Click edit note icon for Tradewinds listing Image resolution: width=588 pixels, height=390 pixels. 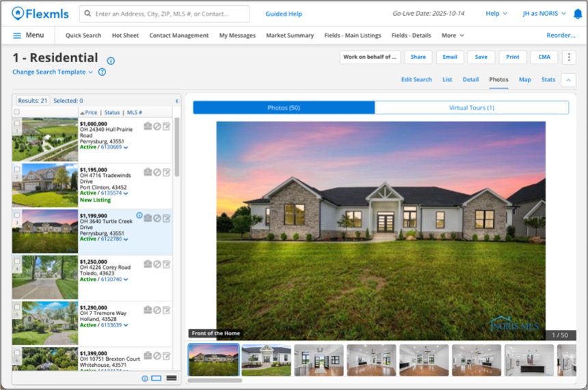(167, 172)
